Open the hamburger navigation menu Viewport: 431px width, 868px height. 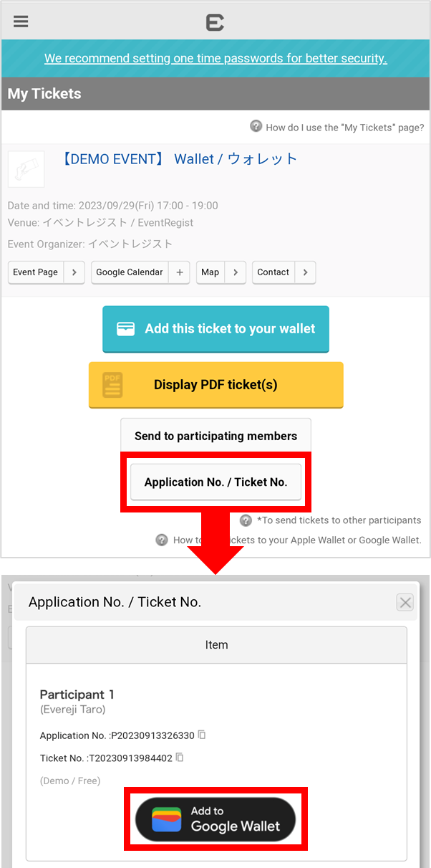[20, 21]
